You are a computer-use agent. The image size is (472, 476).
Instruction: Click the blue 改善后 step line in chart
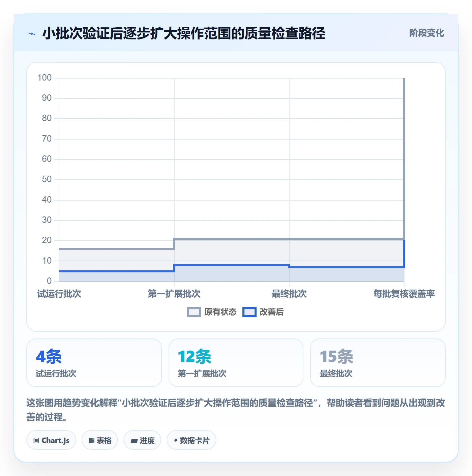pos(231,265)
